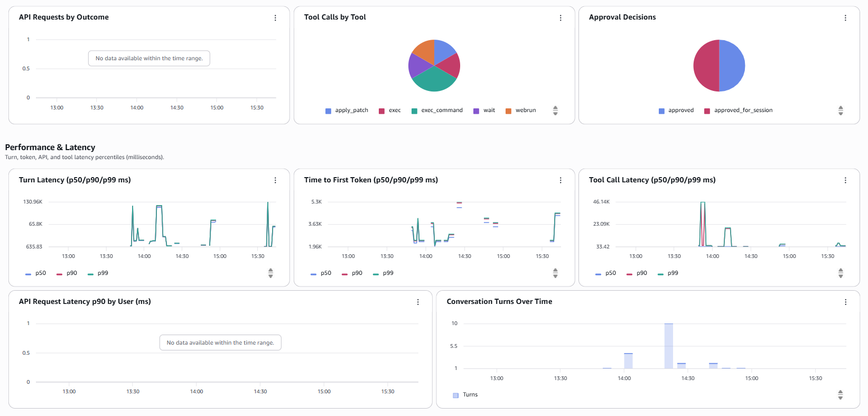This screenshot has width=868, height=416.
Task: Open Tool Call Latency widget options menu
Action: [845, 180]
